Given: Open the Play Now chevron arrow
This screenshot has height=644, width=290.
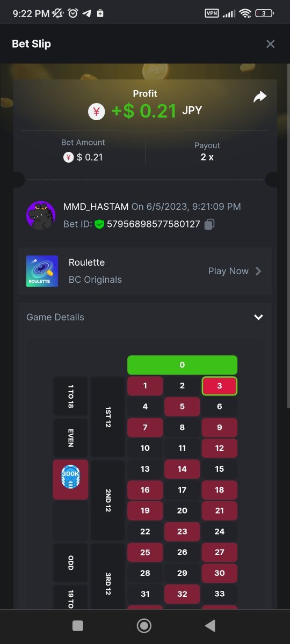Looking at the screenshot, I should pos(258,271).
